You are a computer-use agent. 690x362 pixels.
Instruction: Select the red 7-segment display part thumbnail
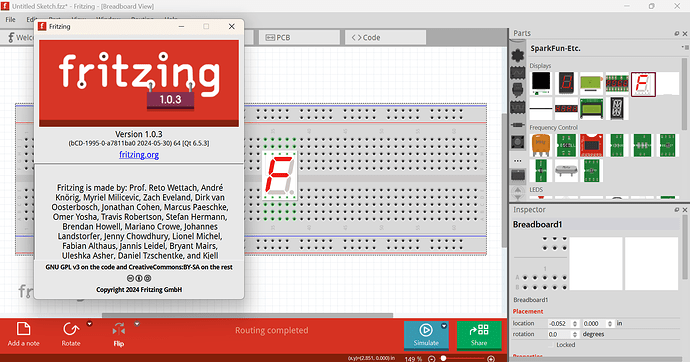tap(643, 84)
